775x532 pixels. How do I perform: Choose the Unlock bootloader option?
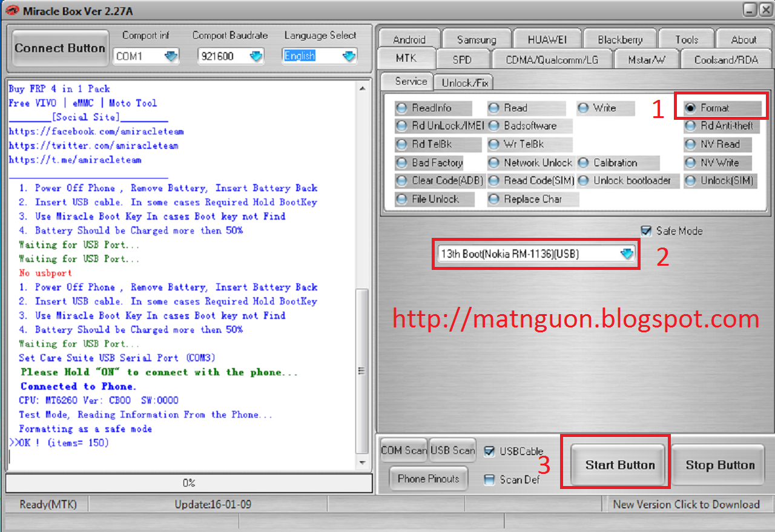pyautogui.click(x=627, y=180)
